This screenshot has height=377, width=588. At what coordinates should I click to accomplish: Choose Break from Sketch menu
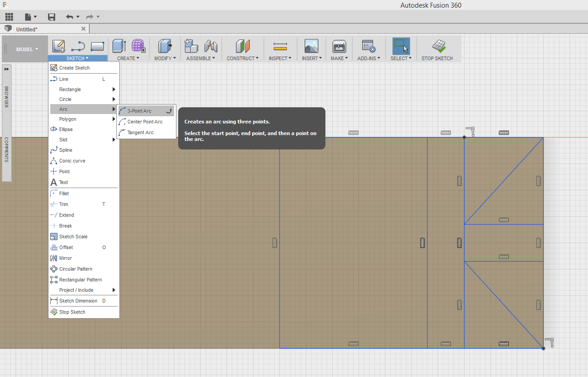click(84, 226)
